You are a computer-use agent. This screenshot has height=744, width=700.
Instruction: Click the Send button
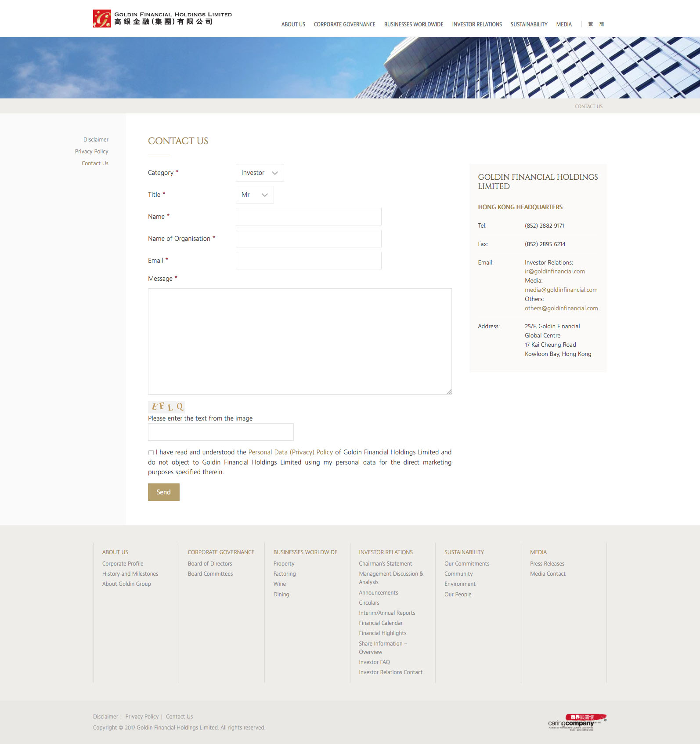coord(164,492)
